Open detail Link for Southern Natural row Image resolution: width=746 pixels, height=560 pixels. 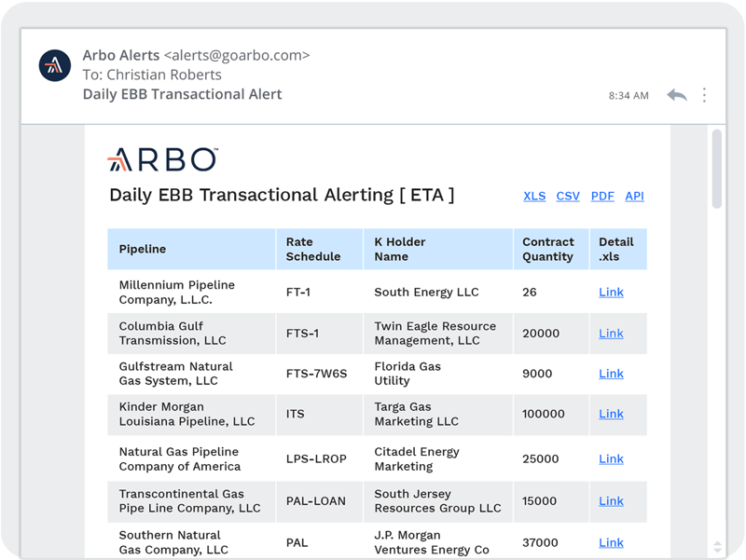tap(611, 542)
